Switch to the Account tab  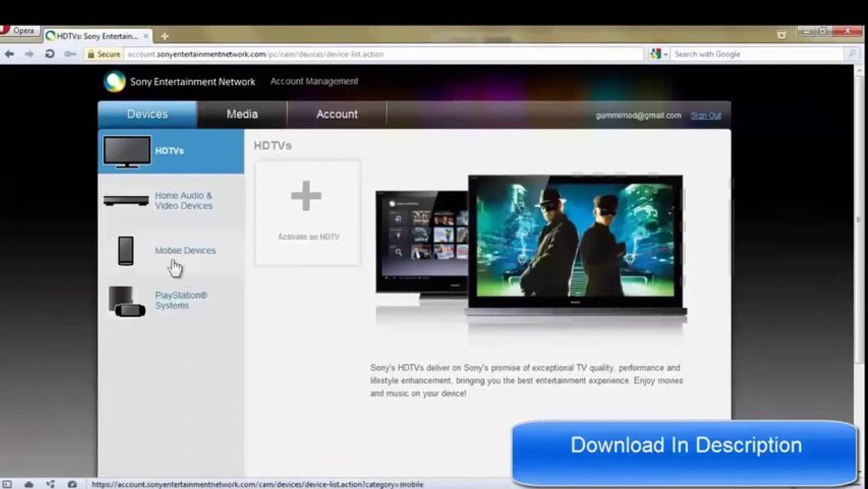pyautogui.click(x=337, y=114)
